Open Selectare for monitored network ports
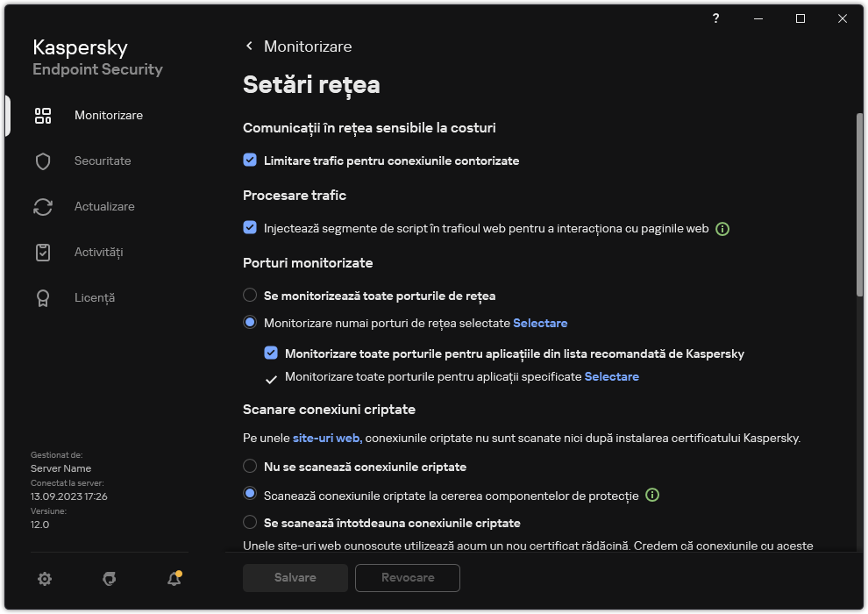Image resolution: width=868 pixels, height=614 pixels. coord(540,323)
